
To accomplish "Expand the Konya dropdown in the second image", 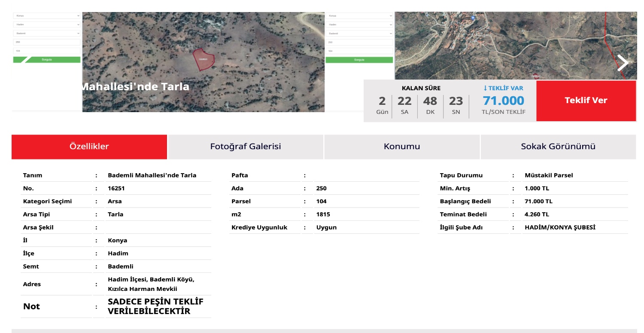I will point(359,15).
